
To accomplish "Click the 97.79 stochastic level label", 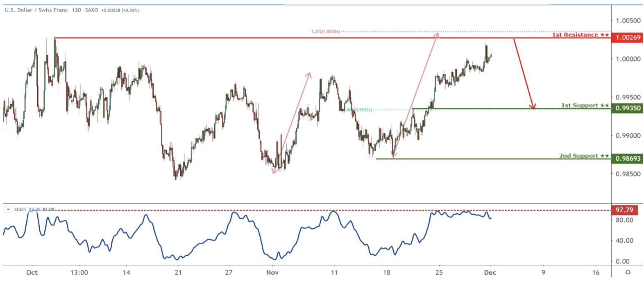I will [x=624, y=210].
